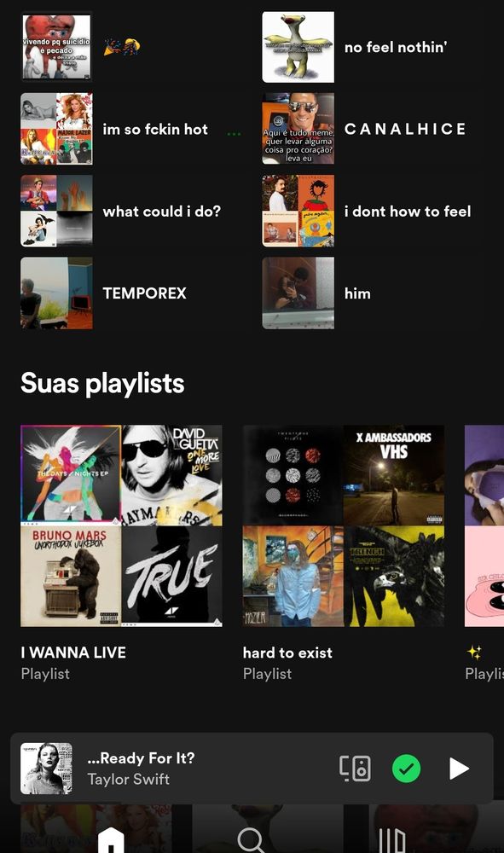Open the connect to device icon
This screenshot has height=853, width=504.
(355, 769)
